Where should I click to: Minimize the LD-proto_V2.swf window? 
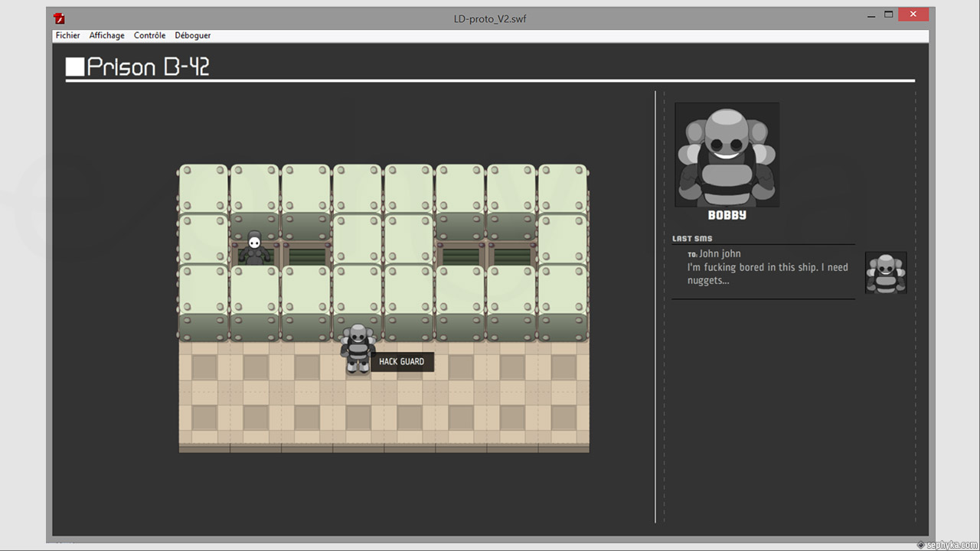(x=871, y=15)
